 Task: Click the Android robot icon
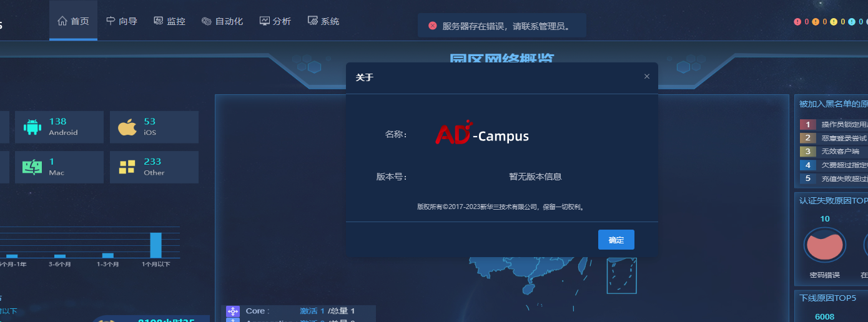point(32,127)
